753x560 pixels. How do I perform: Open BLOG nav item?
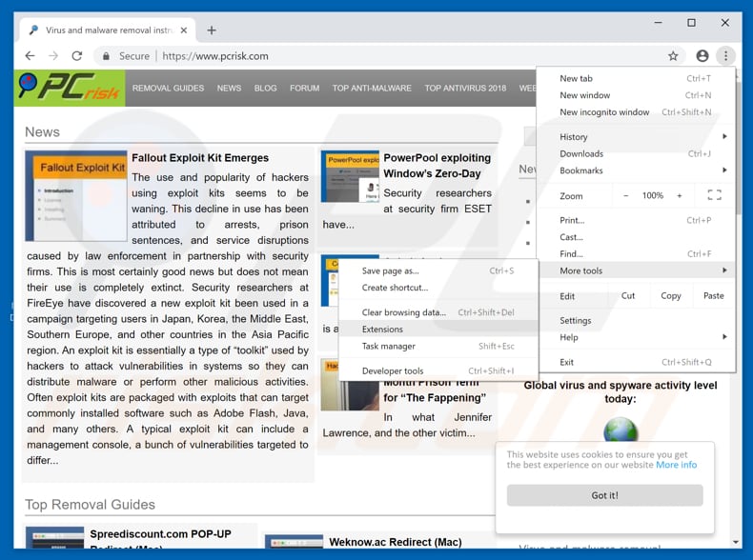point(266,89)
